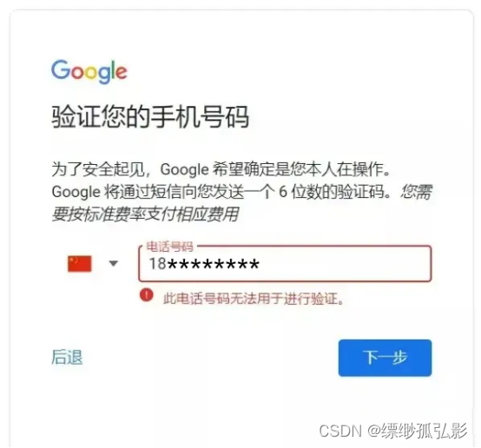Click the CSDN watermark text
481x448 pixels.
(x=340, y=431)
